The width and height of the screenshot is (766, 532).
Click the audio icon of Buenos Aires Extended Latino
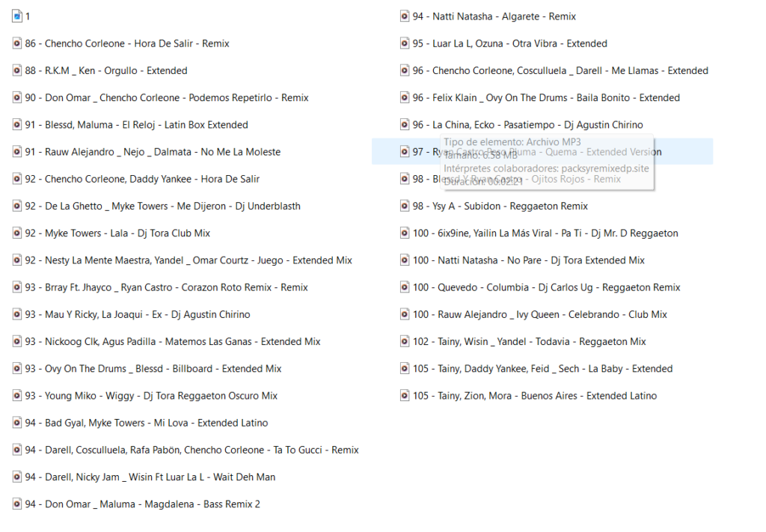pyautogui.click(x=405, y=395)
